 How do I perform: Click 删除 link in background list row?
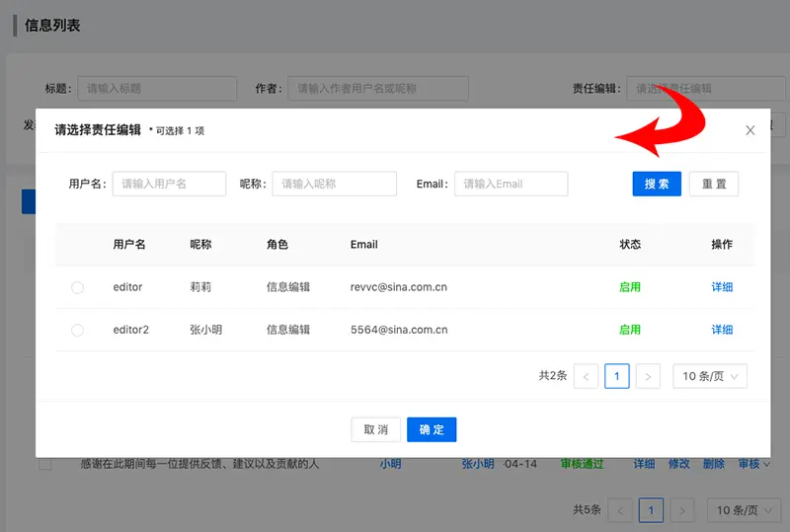click(713, 464)
